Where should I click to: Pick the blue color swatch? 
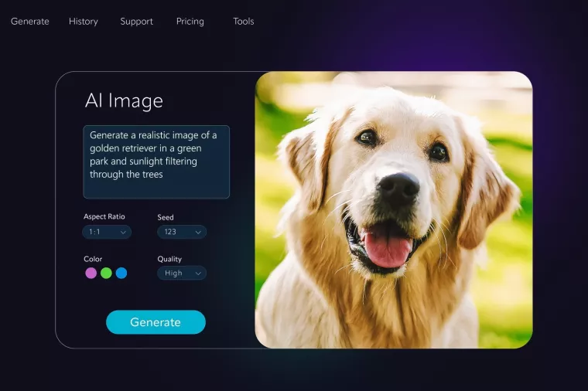(121, 273)
